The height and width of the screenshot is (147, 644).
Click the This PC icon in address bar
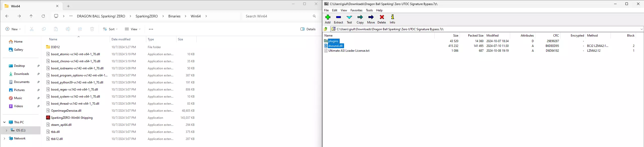56,16
